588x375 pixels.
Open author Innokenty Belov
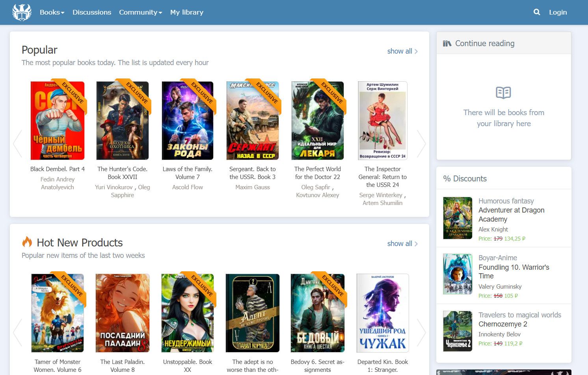click(x=500, y=334)
